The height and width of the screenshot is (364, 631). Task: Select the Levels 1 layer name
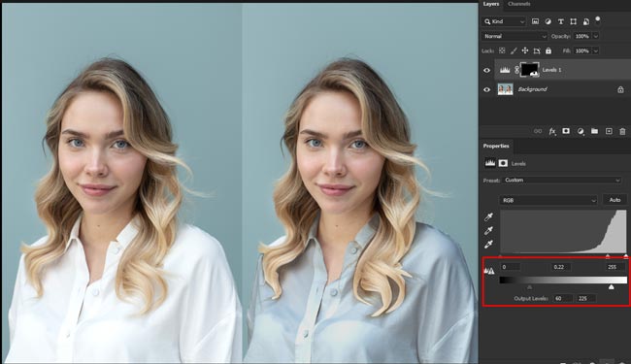tap(551, 70)
